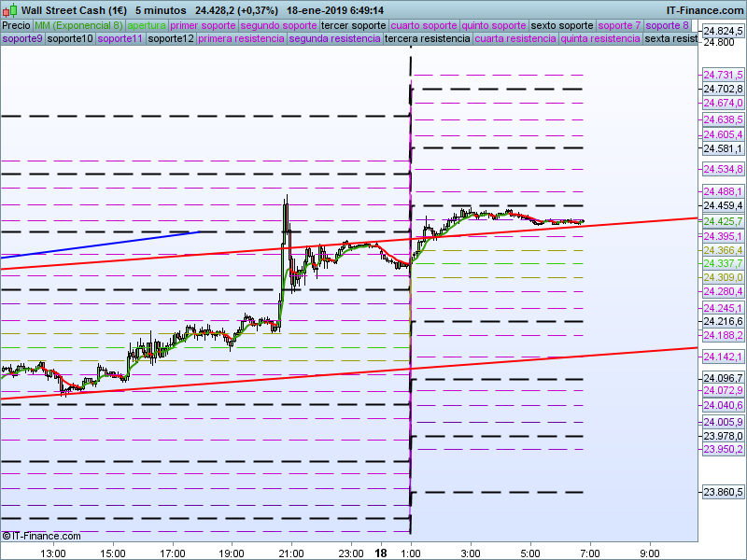Click the 19:00 time axis label
Image resolution: width=747 pixels, height=560 pixels.
point(232,553)
